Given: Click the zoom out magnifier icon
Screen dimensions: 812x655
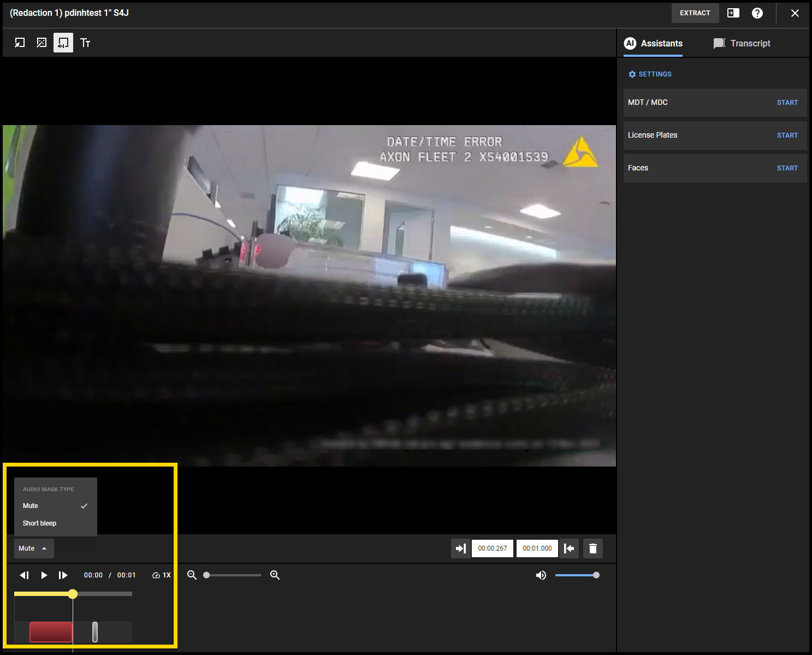Looking at the screenshot, I should click(x=192, y=575).
